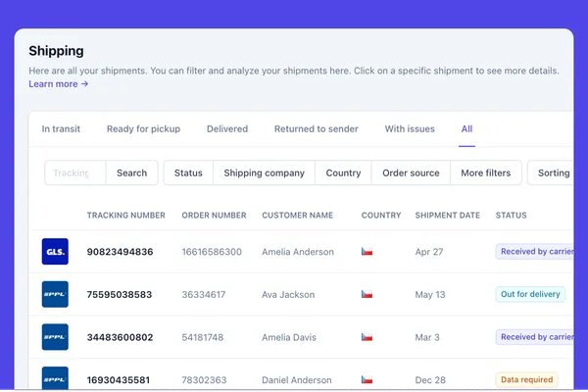Click the GLS carrier logo icon
Screen dimensions: 588x392
(x=55, y=252)
